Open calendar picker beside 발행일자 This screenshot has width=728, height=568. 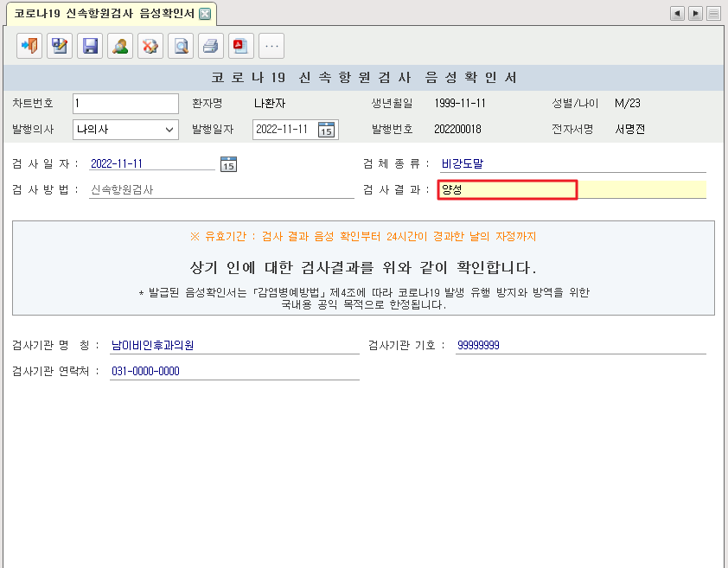326,130
